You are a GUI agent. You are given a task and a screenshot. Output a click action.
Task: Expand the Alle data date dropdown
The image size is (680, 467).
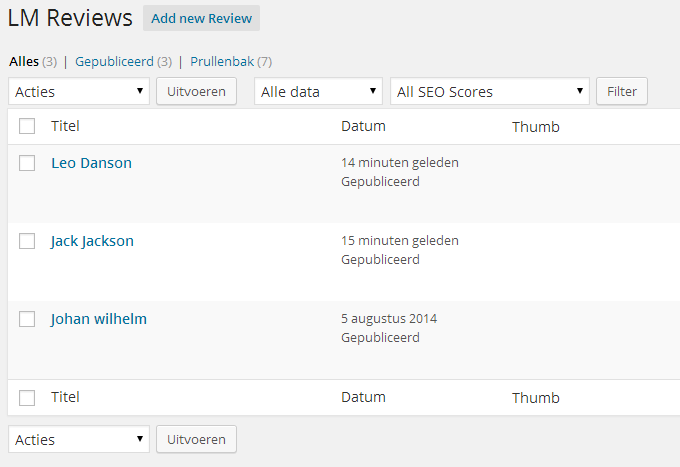click(x=318, y=91)
